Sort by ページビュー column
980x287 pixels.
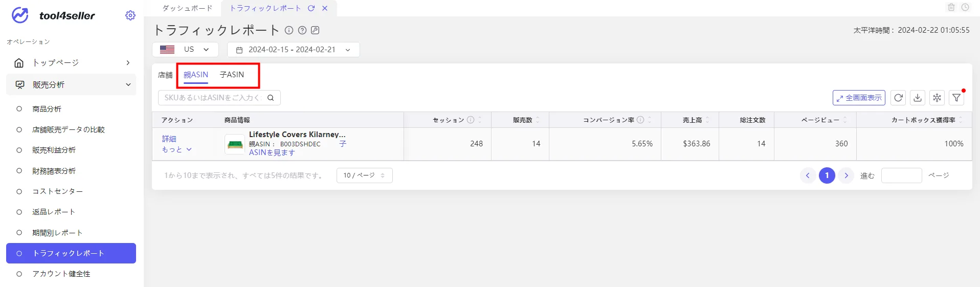[x=845, y=120]
